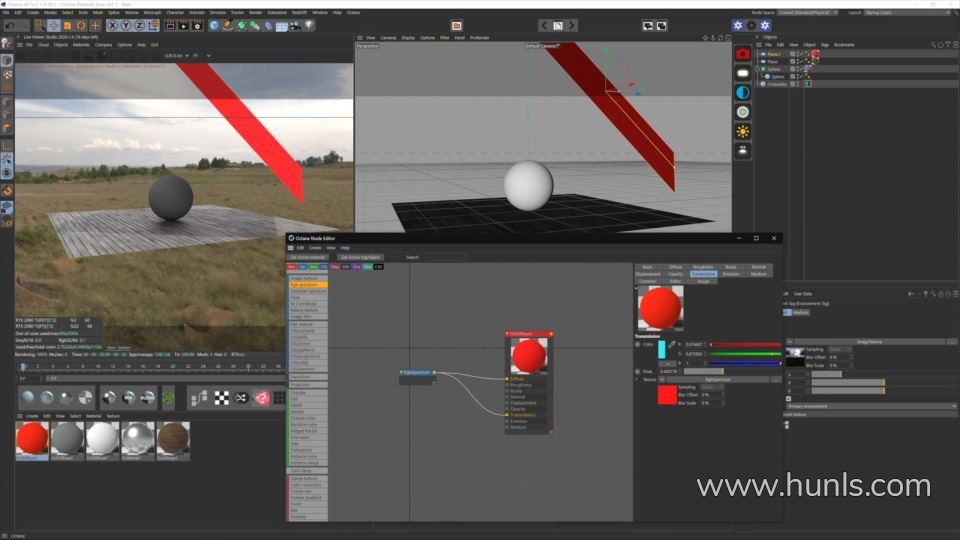Click the color eyedropper in Transmission settings
The width and height of the screenshot is (960, 540).
(x=672, y=345)
